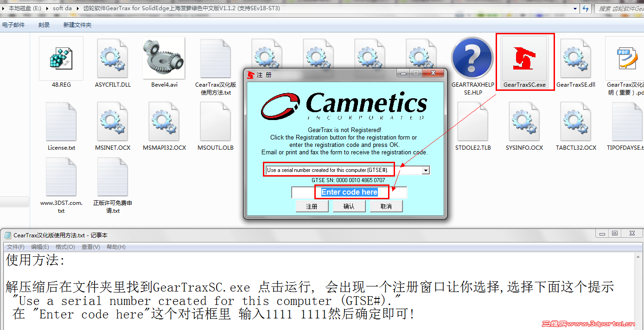Click the 齿轮软件GearTrax folder breadcrumb
The height and width of the screenshot is (330, 644).
pos(181,8)
